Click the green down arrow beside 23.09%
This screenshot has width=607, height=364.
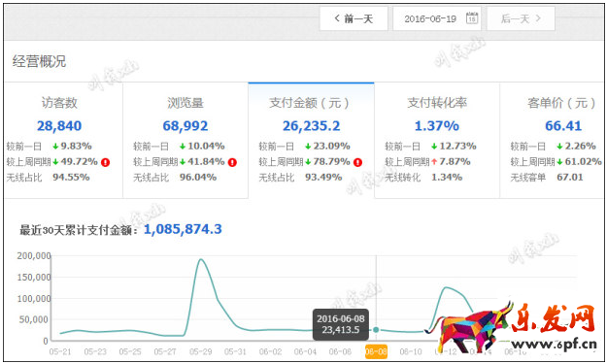(308, 147)
